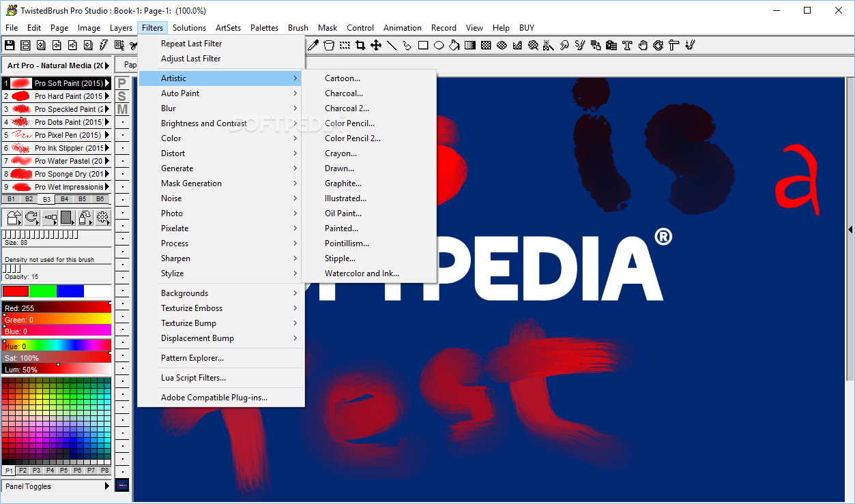The width and height of the screenshot is (855, 504).
Task: Select brush Pro Soft Paint (2015)
Action: coord(57,83)
